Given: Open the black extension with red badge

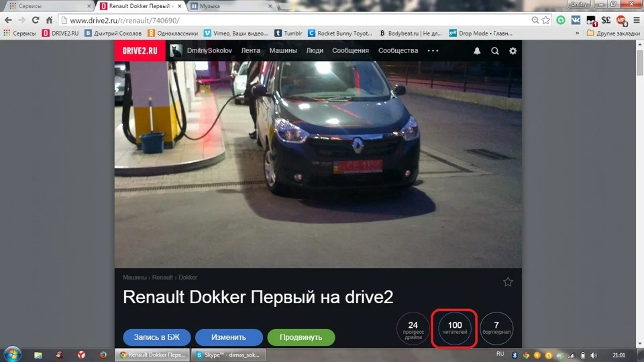Looking at the screenshot, I should [x=592, y=21].
